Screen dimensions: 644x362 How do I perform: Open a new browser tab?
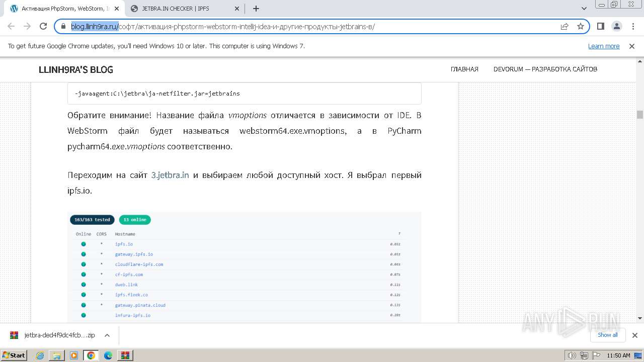pos(256,9)
